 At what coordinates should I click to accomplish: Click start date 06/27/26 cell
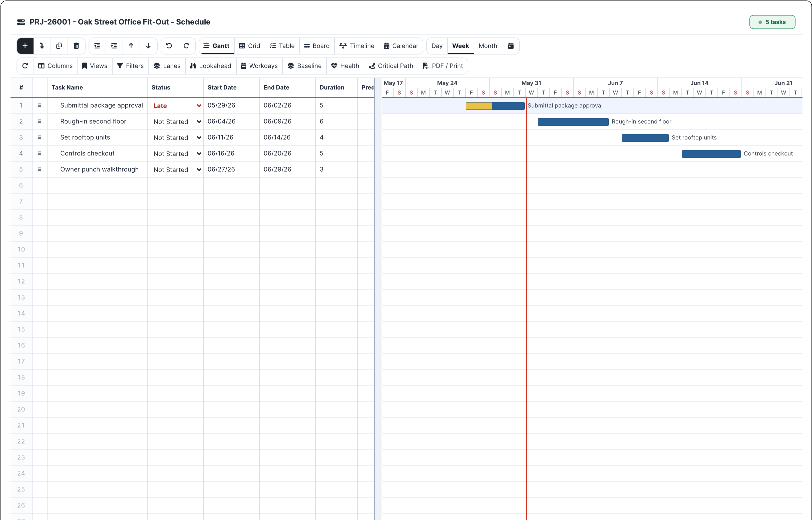click(x=231, y=169)
